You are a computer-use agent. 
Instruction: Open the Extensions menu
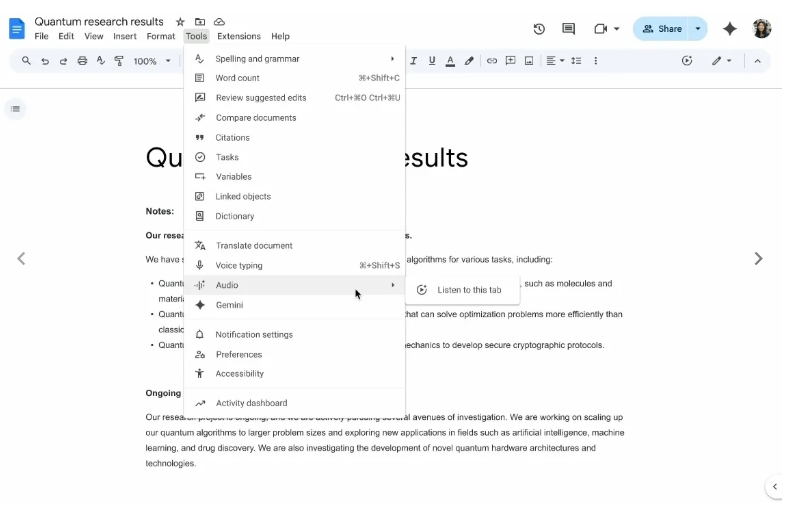click(x=239, y=36)
